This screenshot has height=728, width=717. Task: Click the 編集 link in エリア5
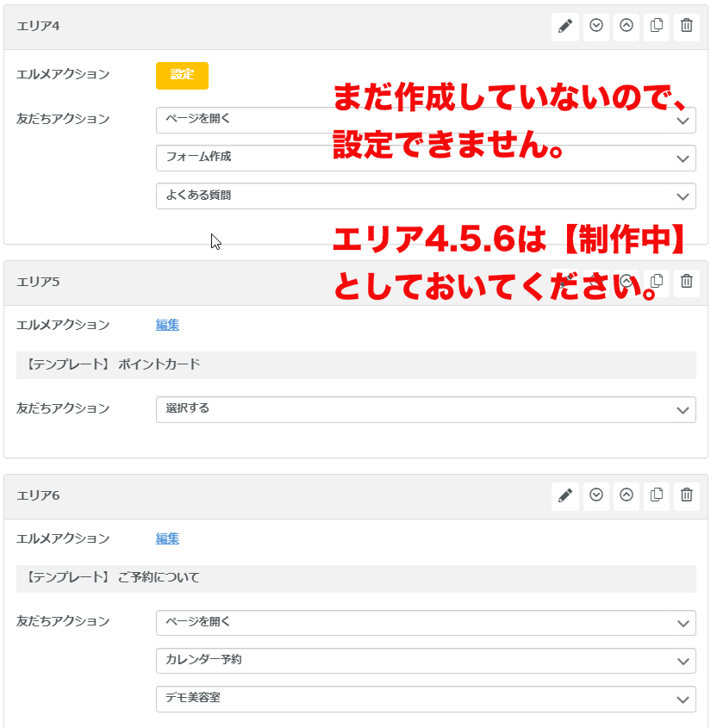[167, 325]
